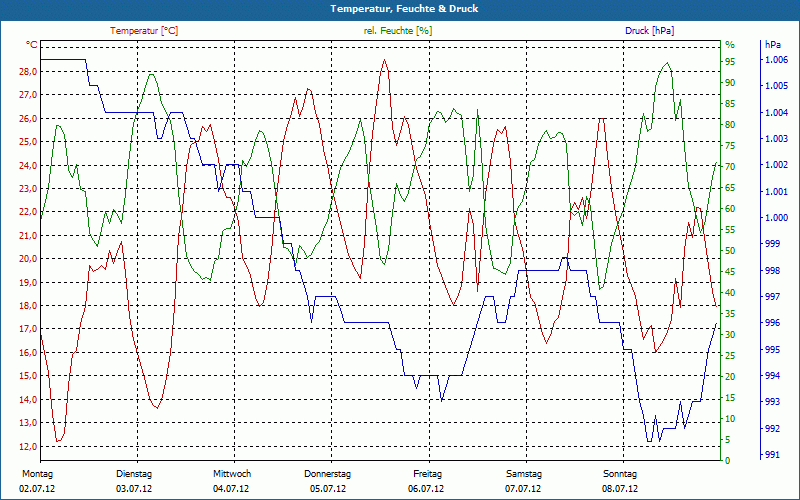Click the blue '991' pressure axis value

[772, 455]
